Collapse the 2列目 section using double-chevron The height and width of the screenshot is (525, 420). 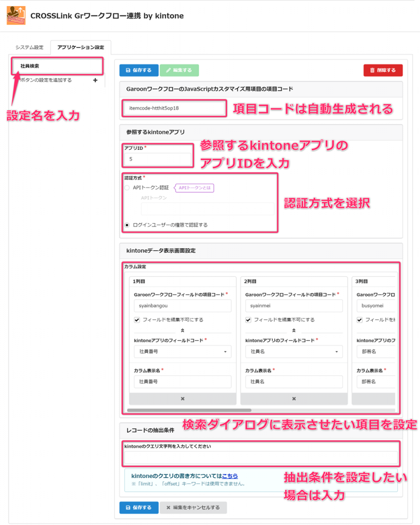[x=294, y=331]
